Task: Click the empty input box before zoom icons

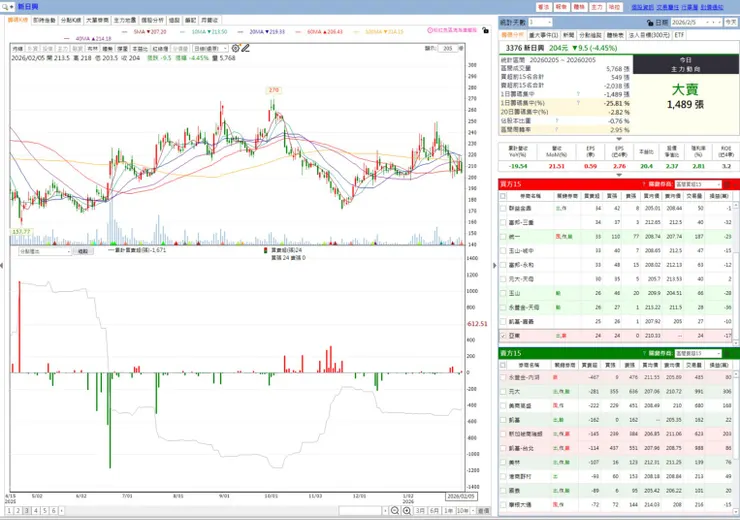Action: tap(361, 511)
